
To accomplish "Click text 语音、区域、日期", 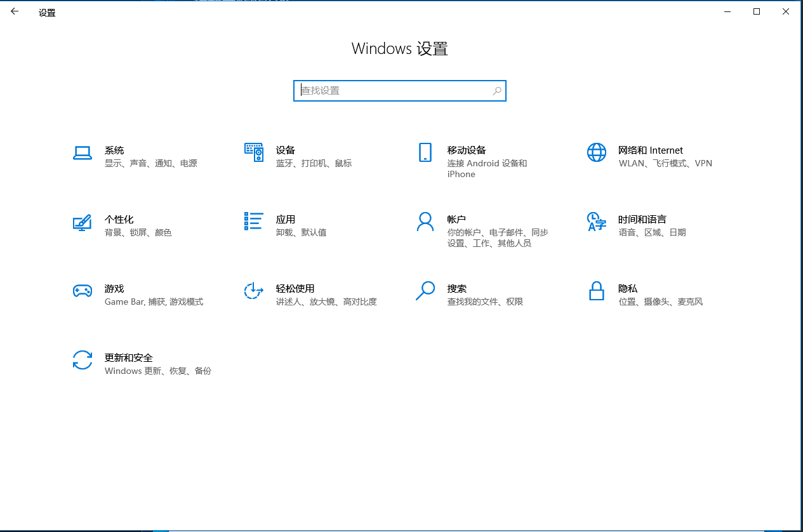I will pos(652,233).
